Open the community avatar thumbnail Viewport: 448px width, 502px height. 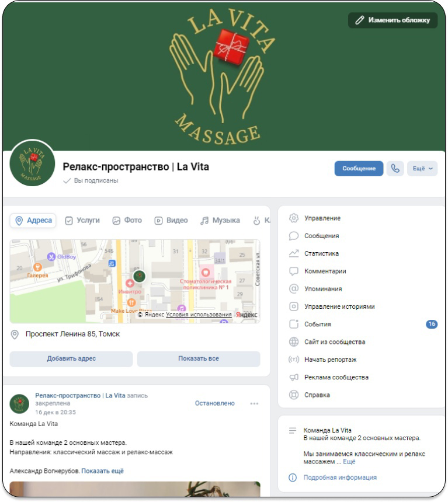coord(32,163)
